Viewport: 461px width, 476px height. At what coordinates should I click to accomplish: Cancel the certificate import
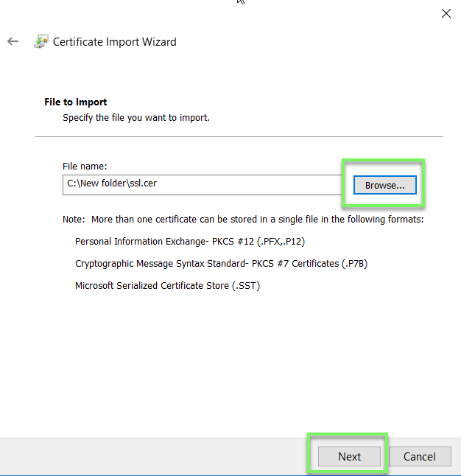420,456
